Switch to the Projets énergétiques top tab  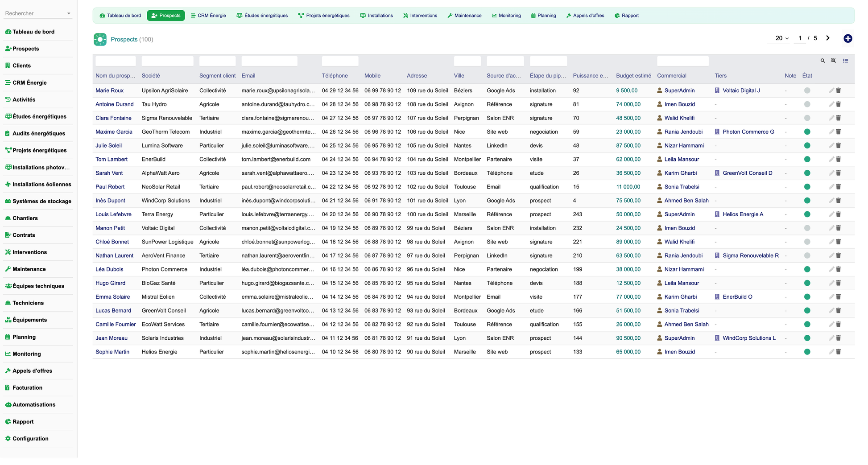click(x=324, y=16)
